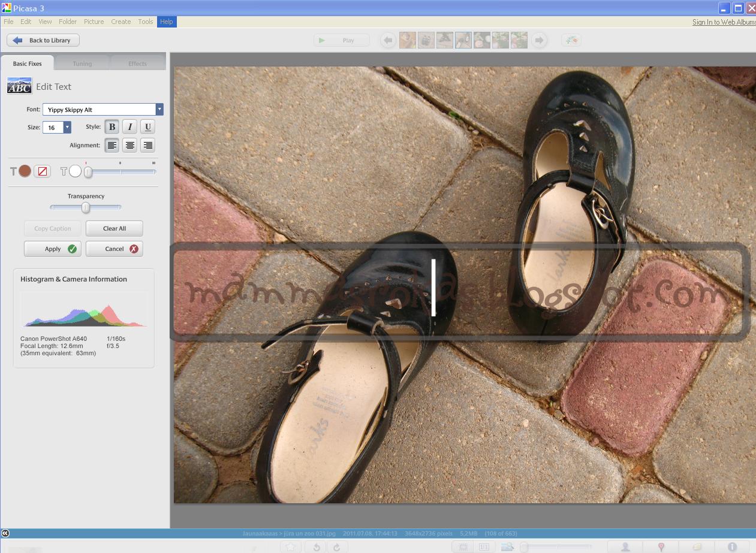
Task: Toggle Underline text style
Action: (x=147, y=127)
